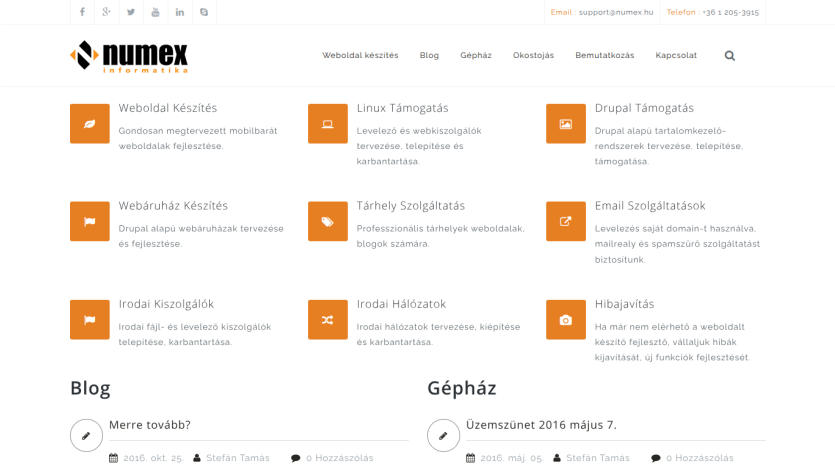
Task: Open the Irodai Hálózatok service heading
Action: point(402,304)
